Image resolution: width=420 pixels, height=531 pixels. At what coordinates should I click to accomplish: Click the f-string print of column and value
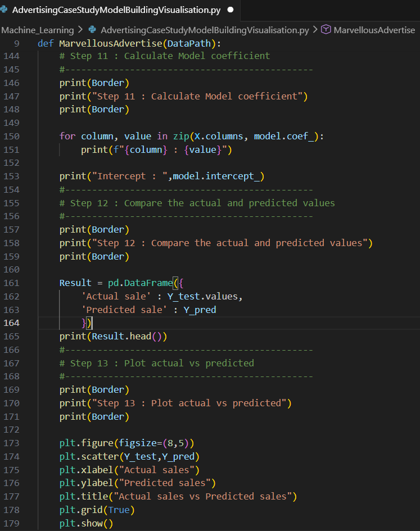pos(156,149)
